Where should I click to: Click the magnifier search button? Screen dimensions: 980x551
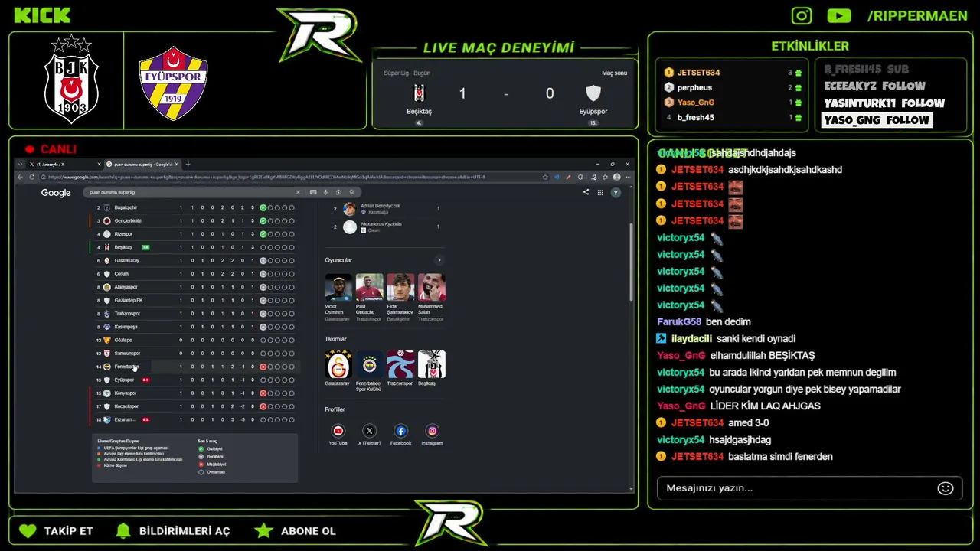(351, 192)
